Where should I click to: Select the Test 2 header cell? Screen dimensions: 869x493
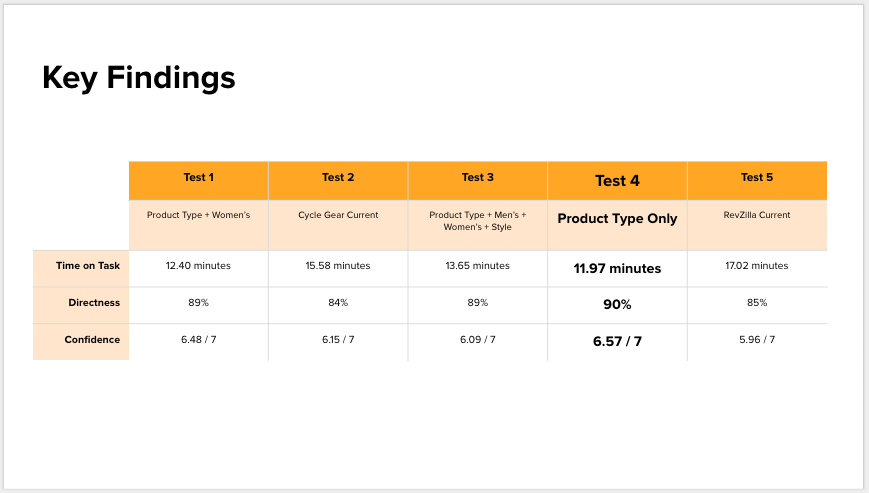click(338, 178)
